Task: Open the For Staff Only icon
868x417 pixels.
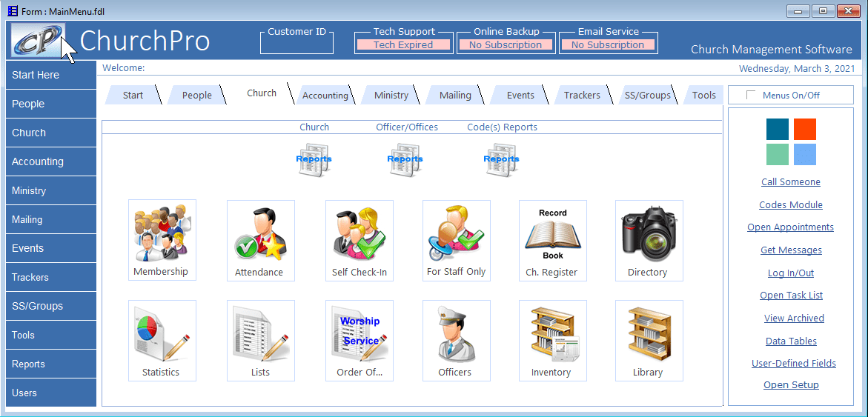Action: click(456, 240)
